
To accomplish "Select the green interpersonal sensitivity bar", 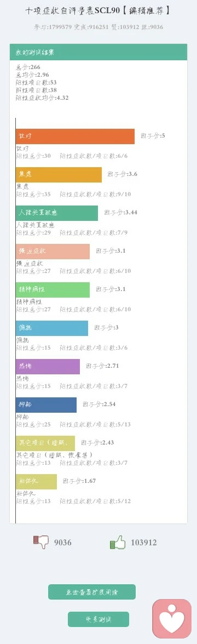I will 57,213.
